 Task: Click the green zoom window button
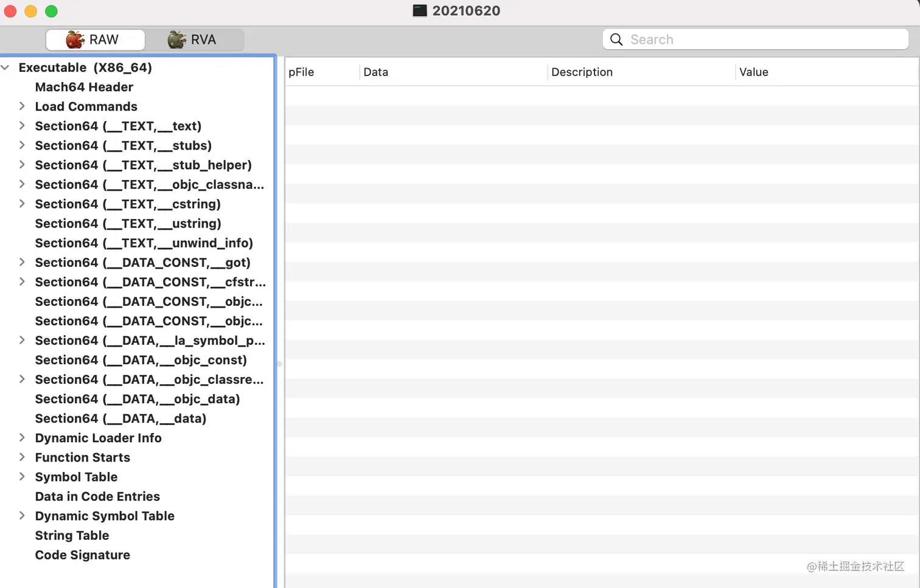coord(52,11)
